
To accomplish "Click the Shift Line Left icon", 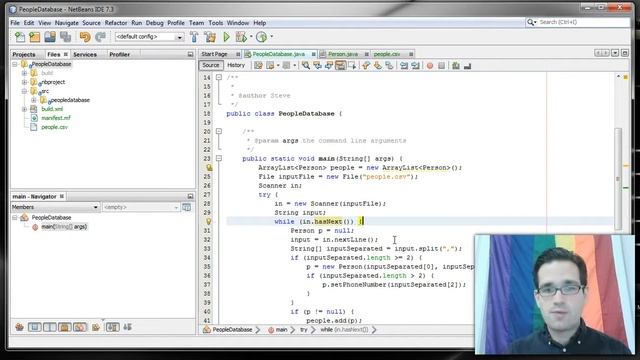I will (x=404, y=65).
